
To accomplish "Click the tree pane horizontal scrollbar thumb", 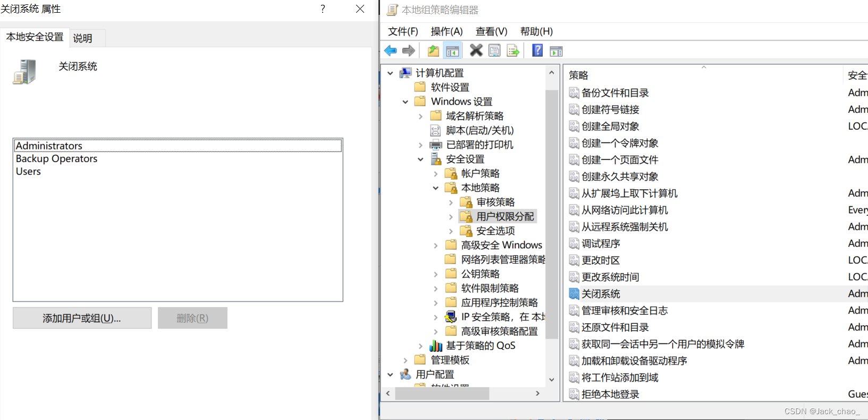I will (x=442, y=393).
